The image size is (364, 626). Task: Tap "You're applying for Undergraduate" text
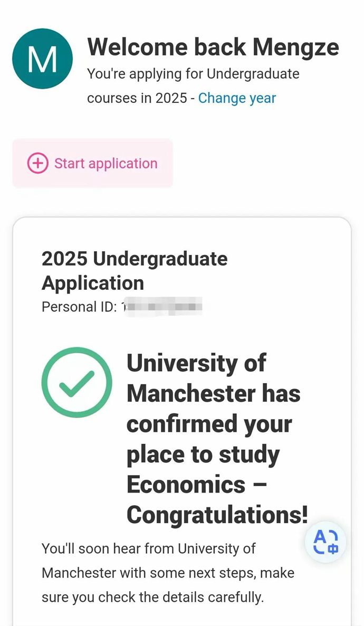point(193,74)
